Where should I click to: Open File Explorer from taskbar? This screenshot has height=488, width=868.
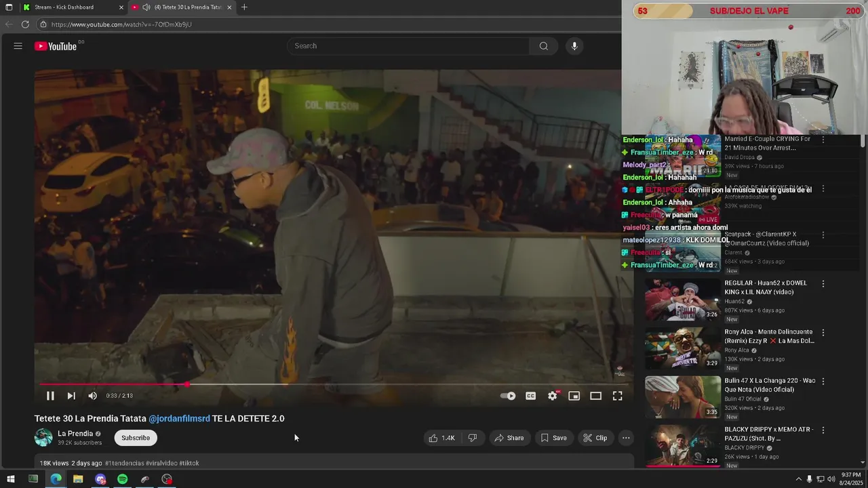pos(78,479)
